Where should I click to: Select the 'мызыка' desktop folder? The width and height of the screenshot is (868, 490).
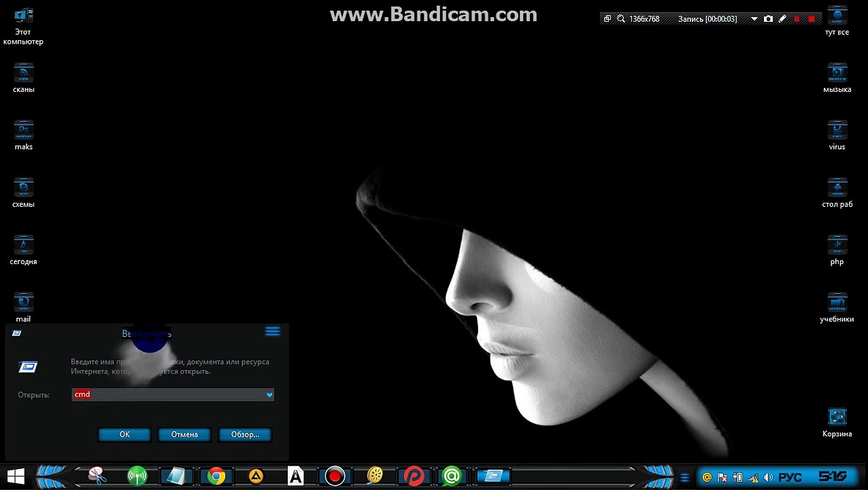(837, 78)
